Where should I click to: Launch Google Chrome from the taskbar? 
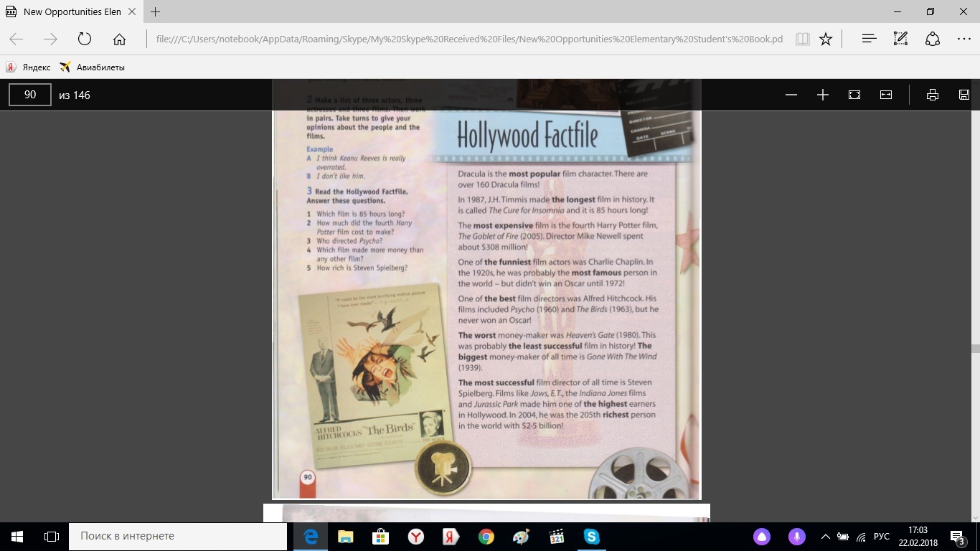[486, 537]
